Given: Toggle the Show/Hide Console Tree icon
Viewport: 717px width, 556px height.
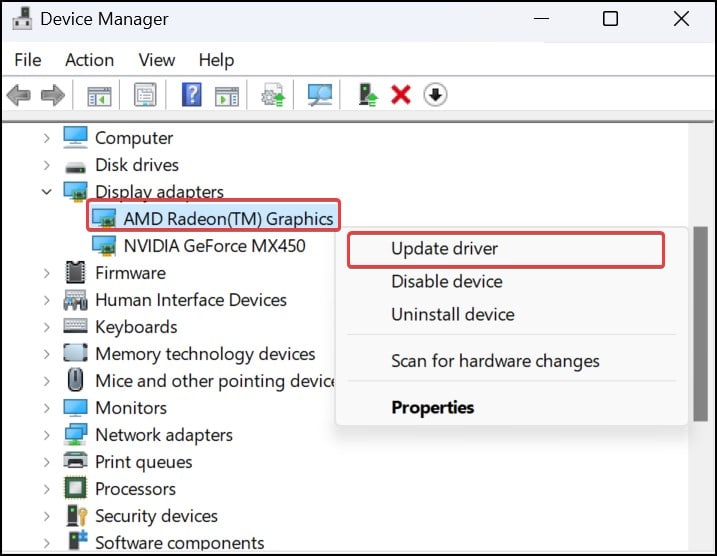Looking at the screenshot, I should tap(99, 95).
